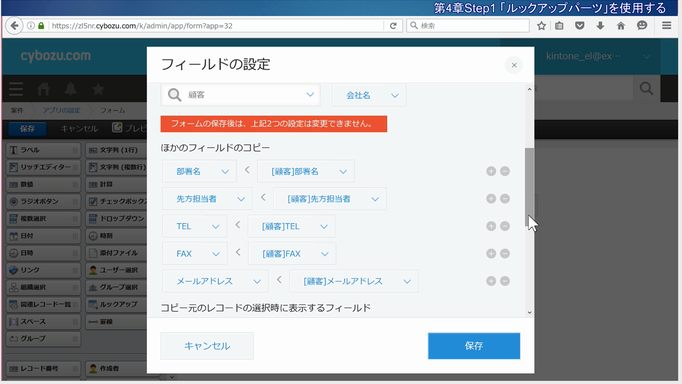
Task: Open the 先方担当者 destination dropdown
Action: 207,199
